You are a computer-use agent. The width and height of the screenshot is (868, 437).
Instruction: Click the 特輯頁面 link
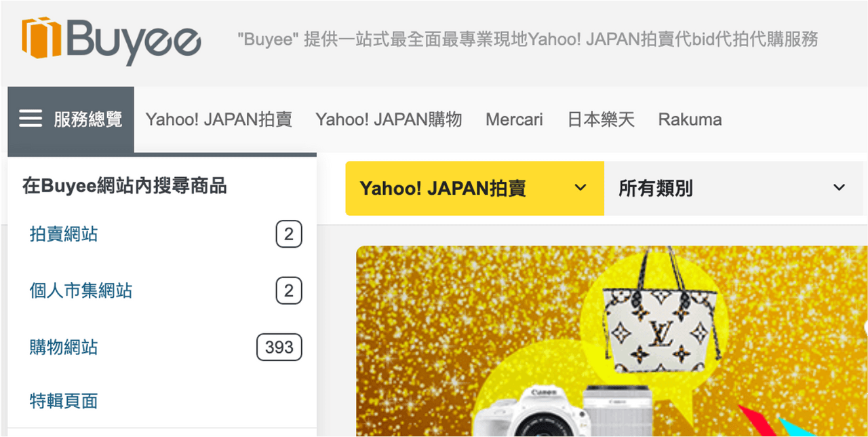pyautogui.click(x=63, y=400)
